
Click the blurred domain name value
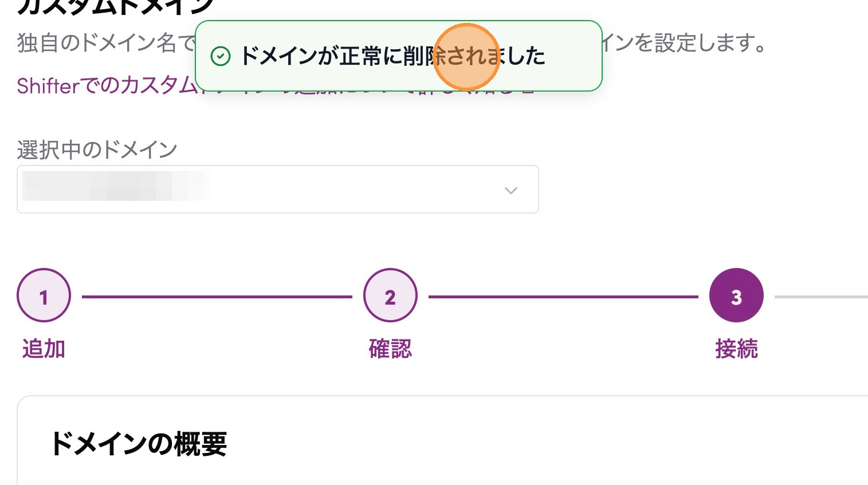coord(115,186)
